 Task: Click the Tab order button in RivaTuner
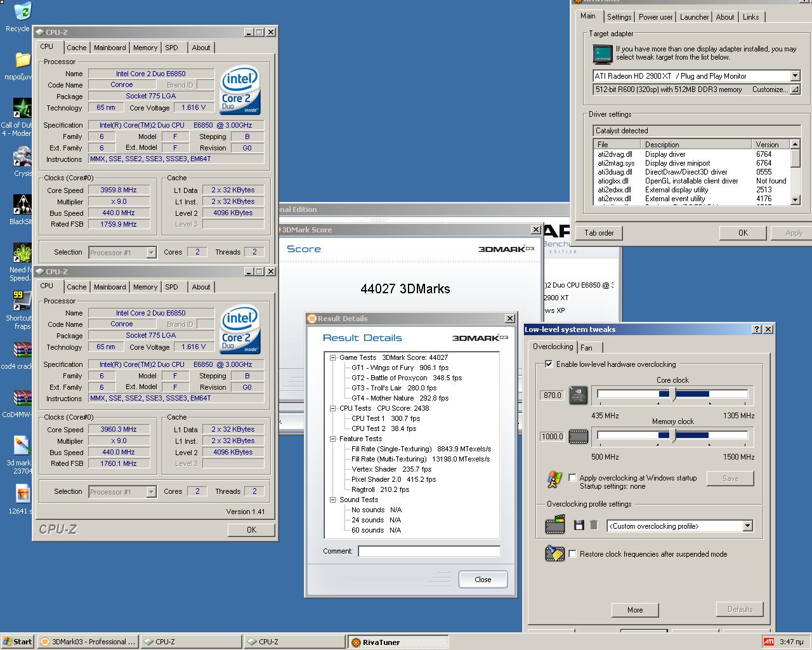pyautogui.click(x=599, y=233)
